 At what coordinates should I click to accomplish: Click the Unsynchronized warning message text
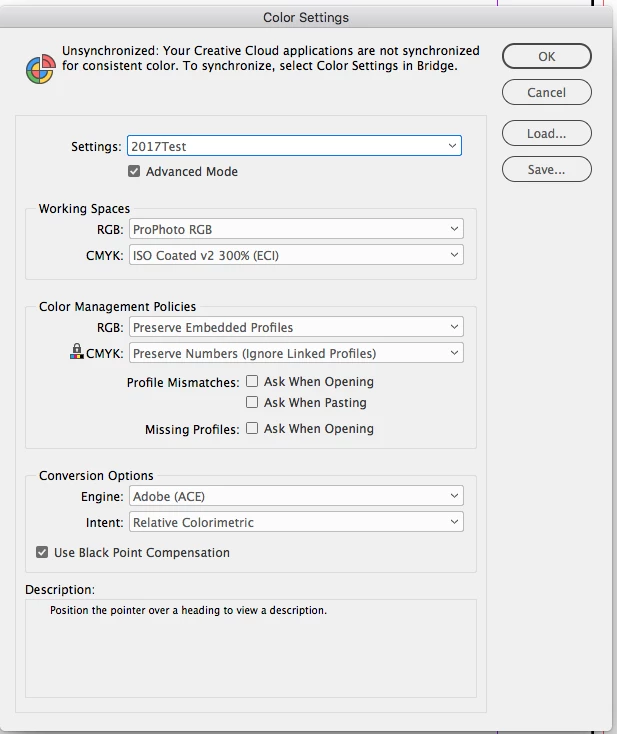click(271, 58)
